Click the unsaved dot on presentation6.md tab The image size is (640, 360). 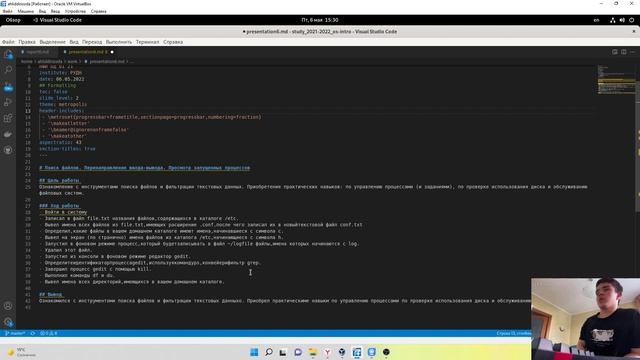112,52
